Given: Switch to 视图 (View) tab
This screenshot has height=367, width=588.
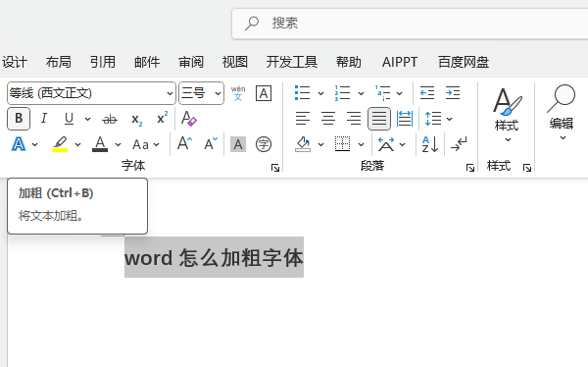Looking at the screenshot, I should [x=235, y=62].
